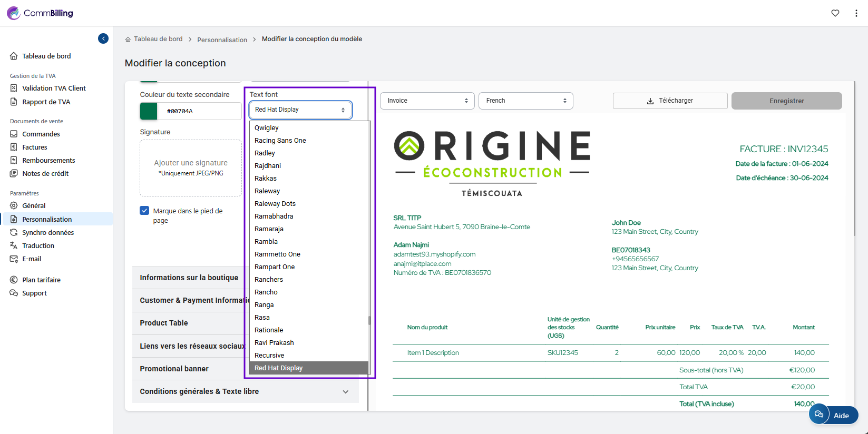This screenshot has width=868, height=434.
Task: Open the French language dropdown
Action: click(525, 101)
